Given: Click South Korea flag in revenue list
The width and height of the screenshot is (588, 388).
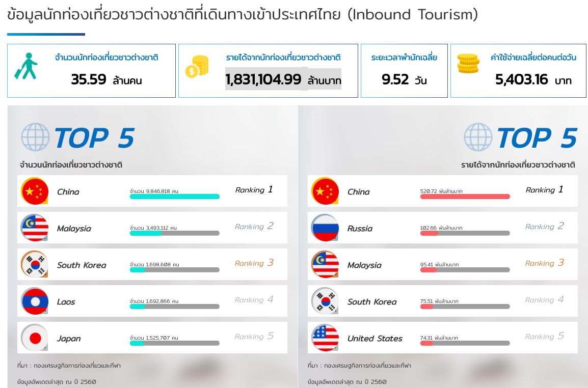Looking at the screenshot, I should pyautogui.click(x=325, y=301).
